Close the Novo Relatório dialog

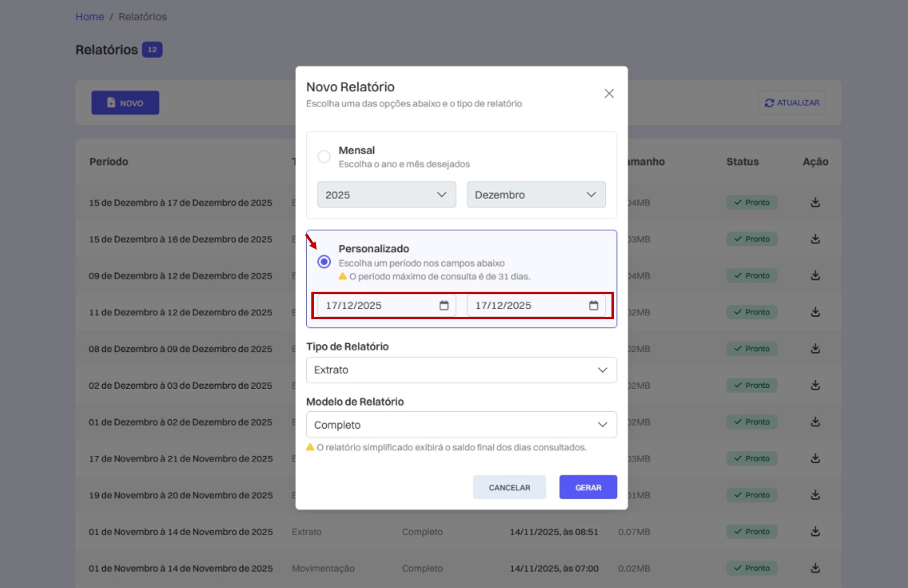pyautogui.click(x=609, y=93)
